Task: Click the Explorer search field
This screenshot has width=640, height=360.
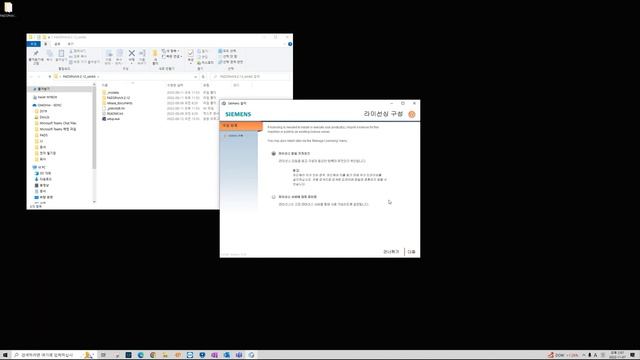Action: coord(250,76)
